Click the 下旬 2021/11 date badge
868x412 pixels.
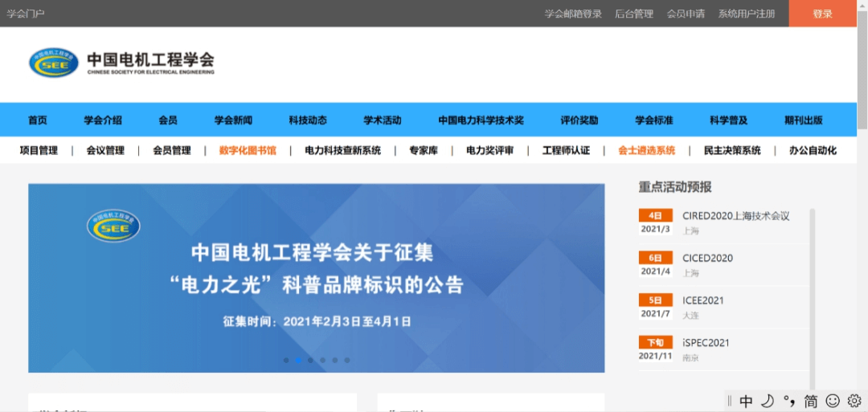pos(656,349)
